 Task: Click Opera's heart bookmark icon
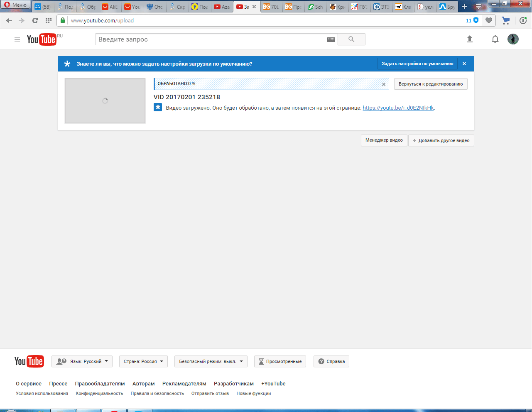(x=489, y=20)
